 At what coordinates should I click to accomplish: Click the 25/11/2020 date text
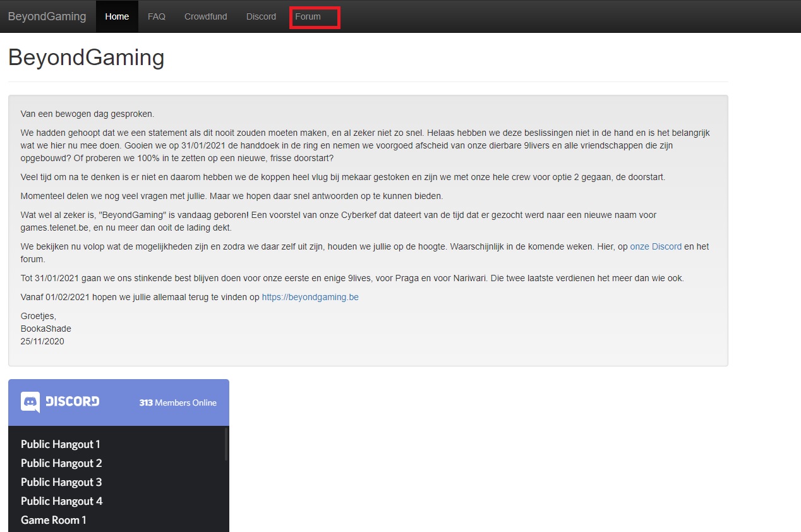(x=42, y=341)
